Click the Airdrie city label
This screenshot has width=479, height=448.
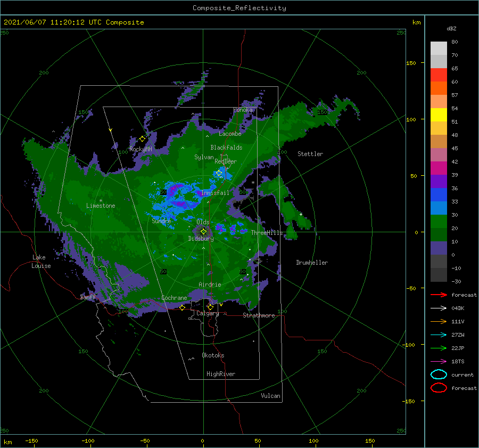pyautogui.click(x=210, y=284)
